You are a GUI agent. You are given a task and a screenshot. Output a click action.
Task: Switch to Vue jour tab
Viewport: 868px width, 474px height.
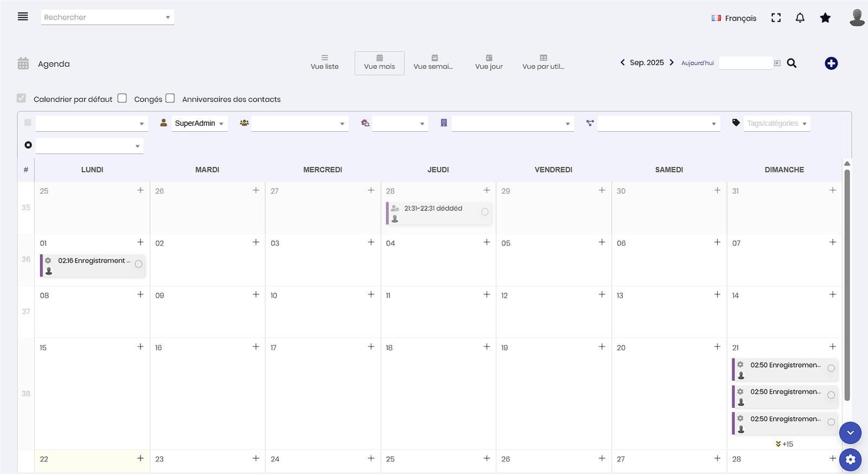tap(489, 63)
